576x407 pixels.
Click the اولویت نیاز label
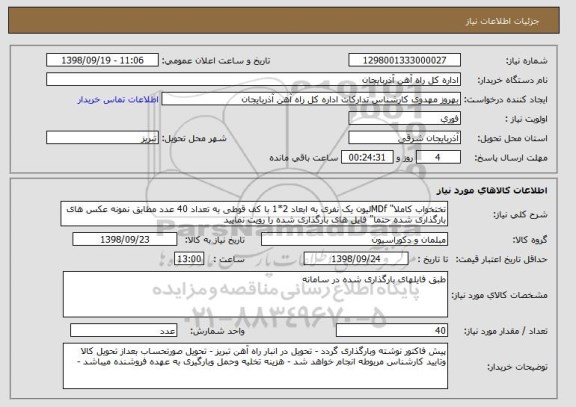(526, 119)
